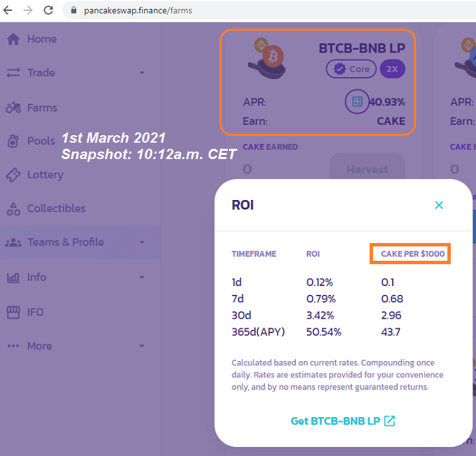Click the Farms tractor icon
This screenshot has width=476, height=456.
click(14, 108)
